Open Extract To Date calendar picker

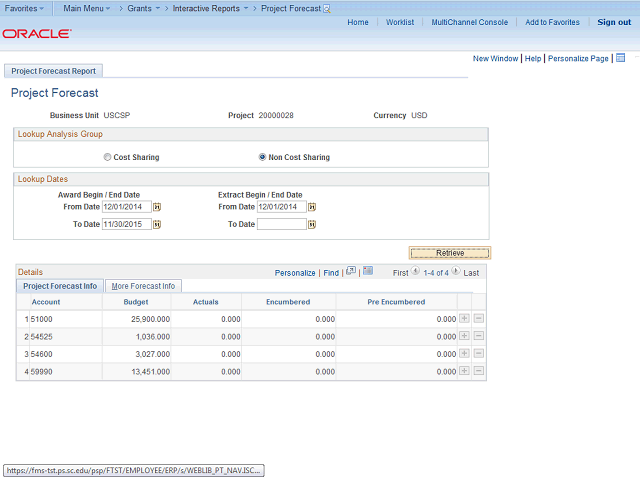point(312,225)
